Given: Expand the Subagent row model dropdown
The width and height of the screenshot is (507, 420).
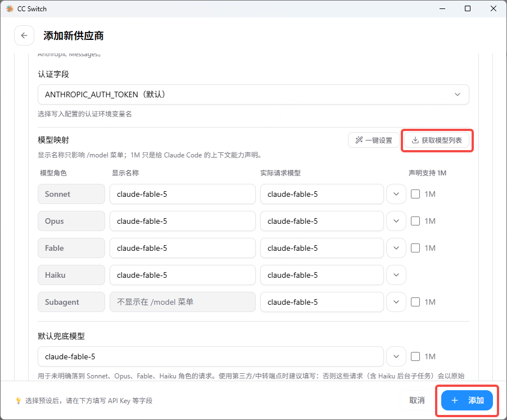Looking at the screenshot, I should (396, 302).
